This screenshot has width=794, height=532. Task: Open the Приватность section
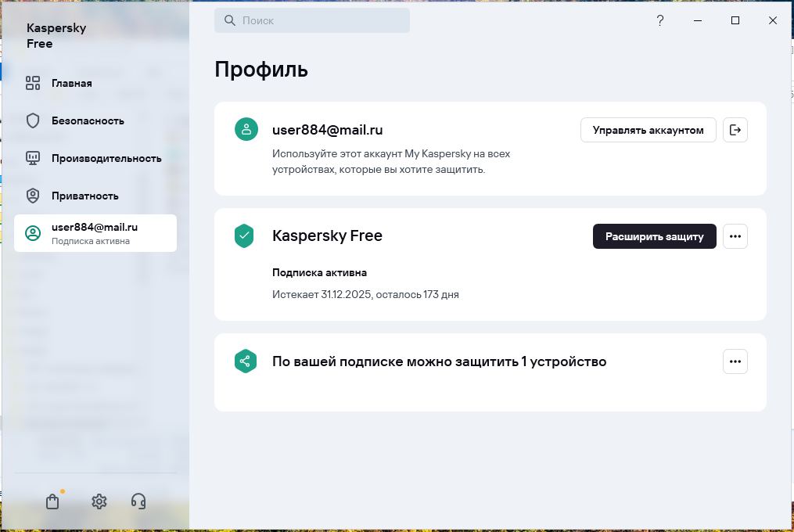tap(84, 196)
